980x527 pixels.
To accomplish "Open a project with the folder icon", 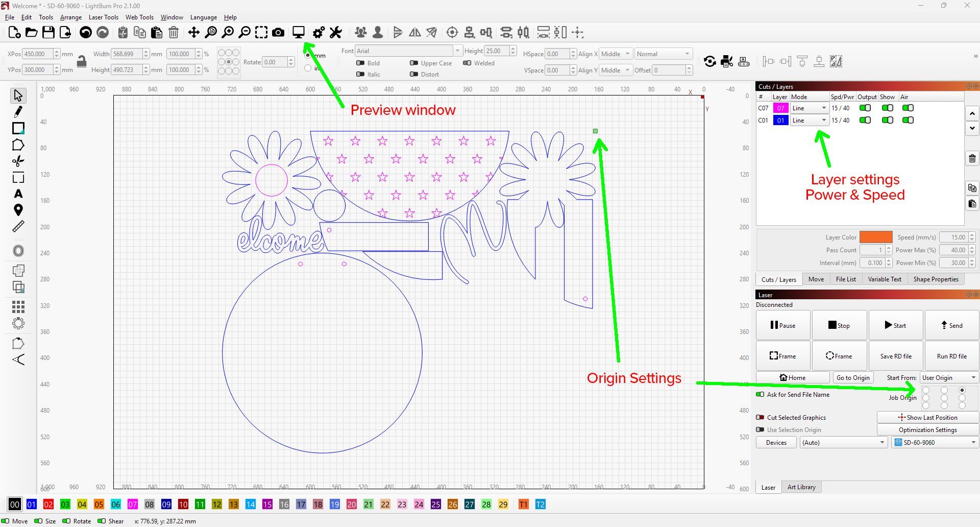I will coord(31,33).
